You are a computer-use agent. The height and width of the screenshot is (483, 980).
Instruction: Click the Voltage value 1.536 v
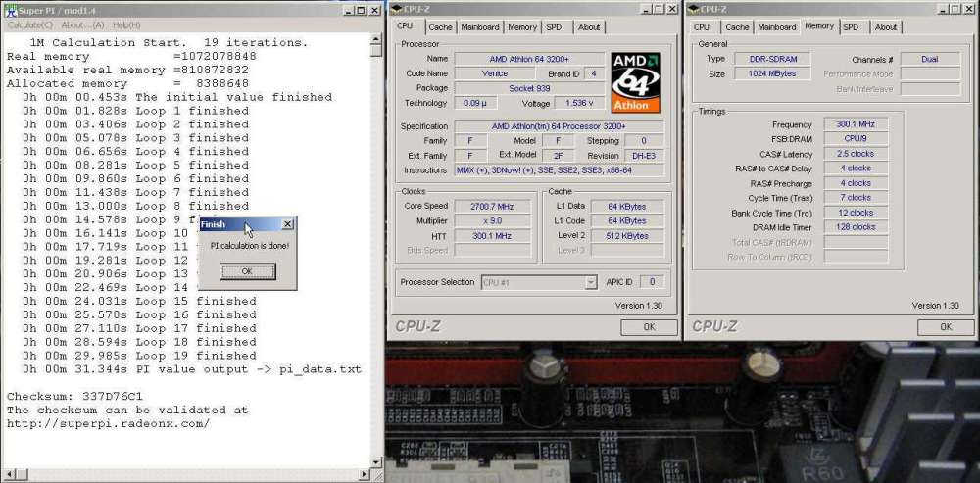(x=579, y=103)
